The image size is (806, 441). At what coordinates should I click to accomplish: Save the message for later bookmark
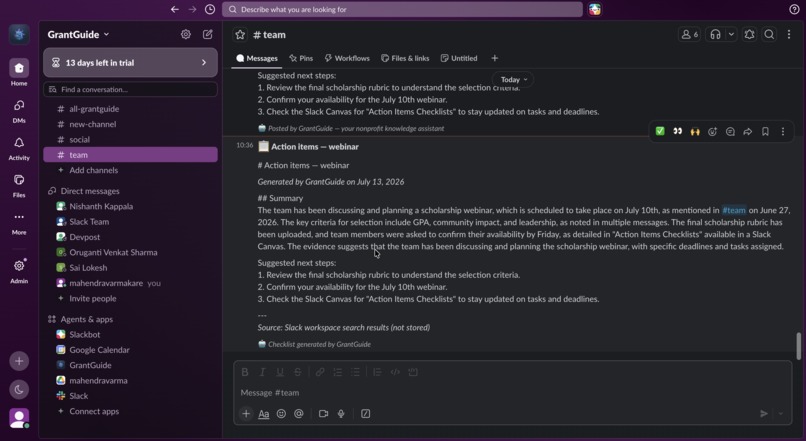[x=765, y=132]
